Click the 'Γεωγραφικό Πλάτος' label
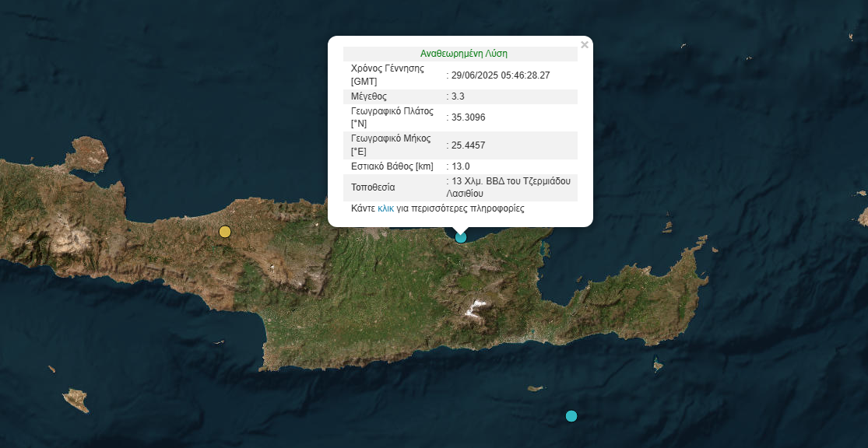Image resolution: width=868 pixels, height=448 pixels. 392,111
